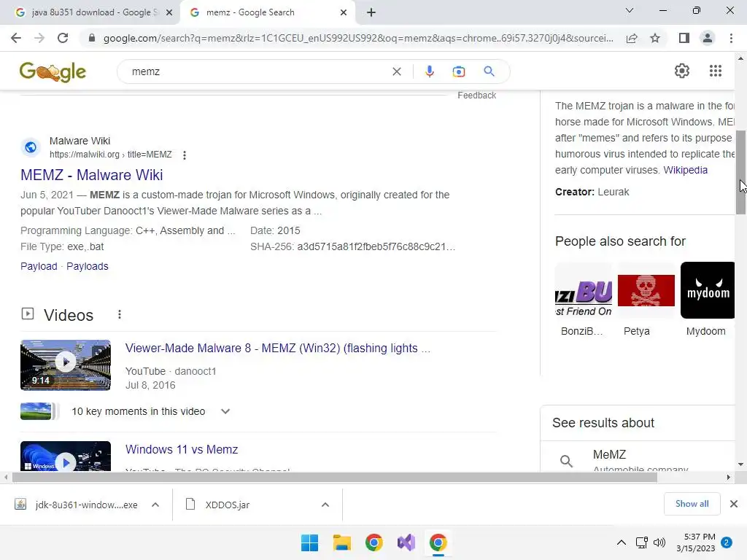
Task: Click the address bar URL
Action: (358, 38)
